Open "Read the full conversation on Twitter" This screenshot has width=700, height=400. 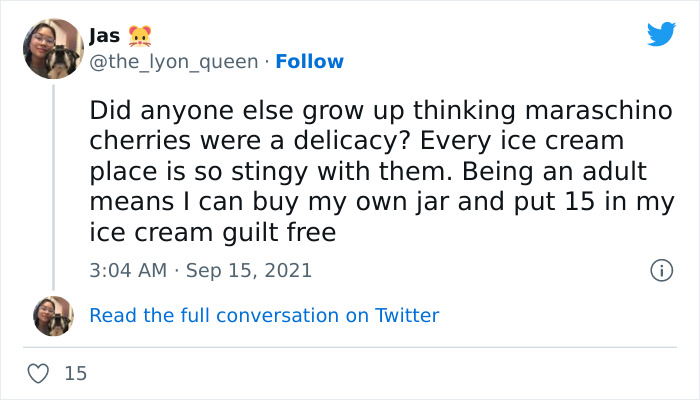point(264,315)
